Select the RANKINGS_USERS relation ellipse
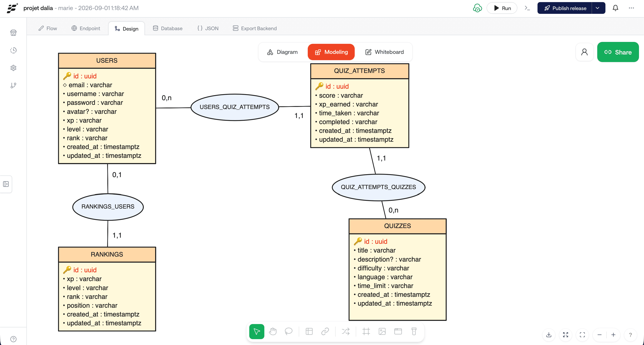 click(x=108, y=207)
